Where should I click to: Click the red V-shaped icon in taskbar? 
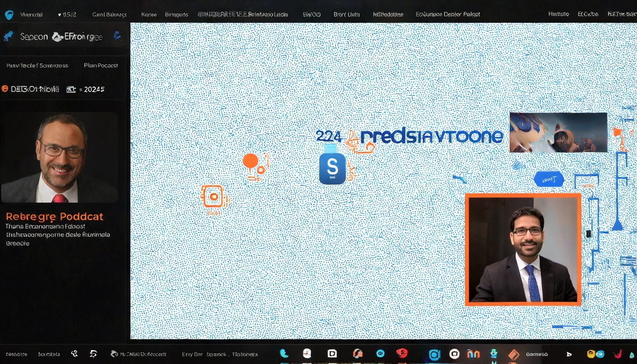pyautogui.click(x=618, y=354)
